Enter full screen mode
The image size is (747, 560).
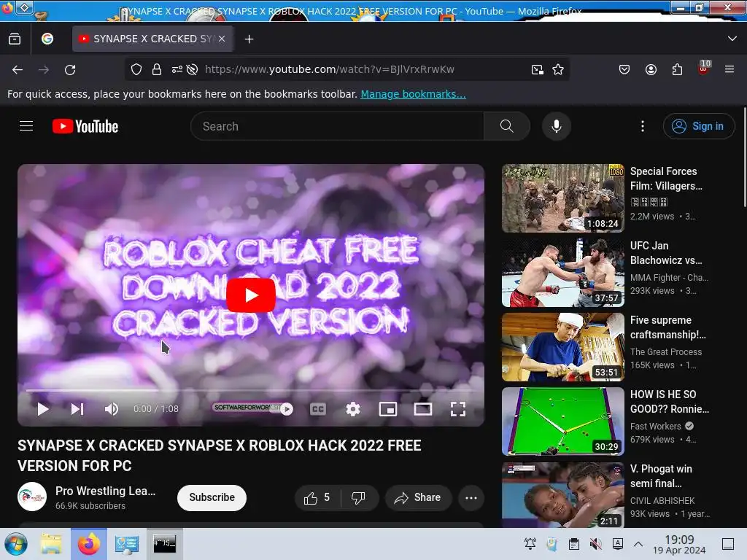(458, 409)
